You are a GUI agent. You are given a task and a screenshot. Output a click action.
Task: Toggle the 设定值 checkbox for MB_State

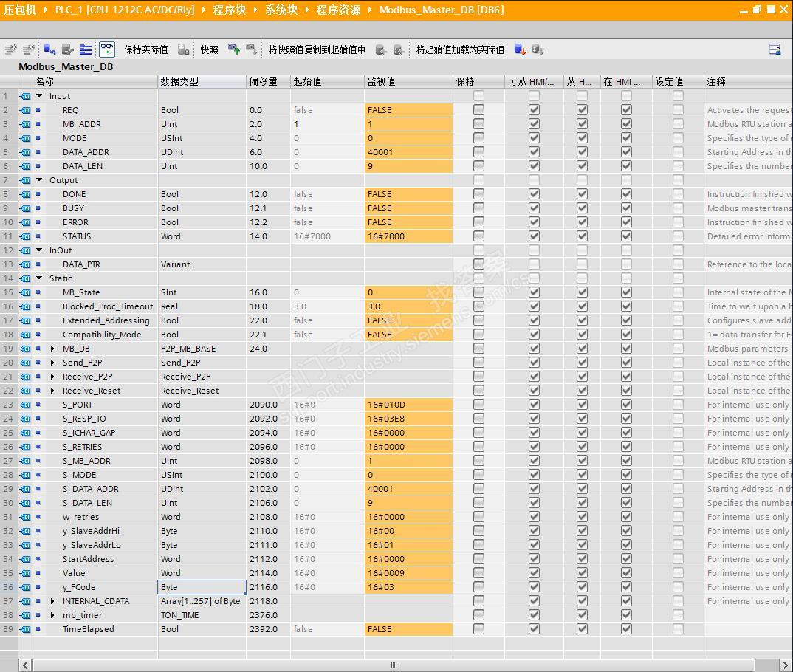click(x=679, y=292)
